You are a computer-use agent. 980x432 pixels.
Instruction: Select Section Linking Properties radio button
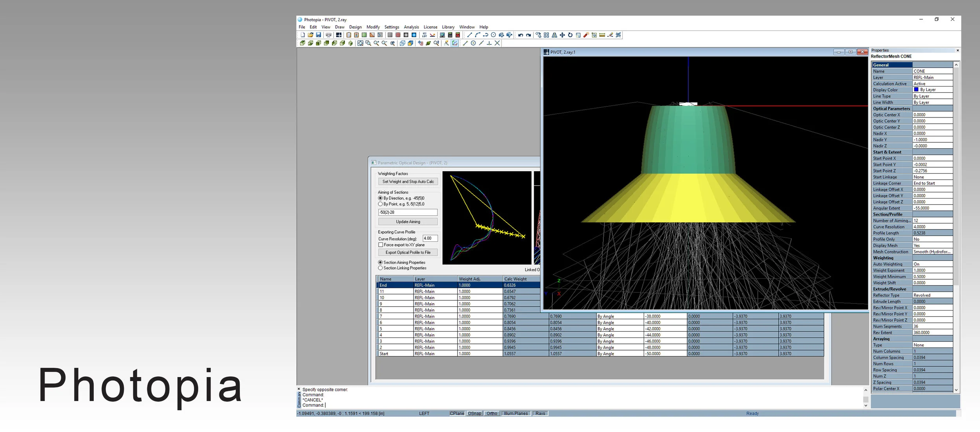(x=380, y=268)
